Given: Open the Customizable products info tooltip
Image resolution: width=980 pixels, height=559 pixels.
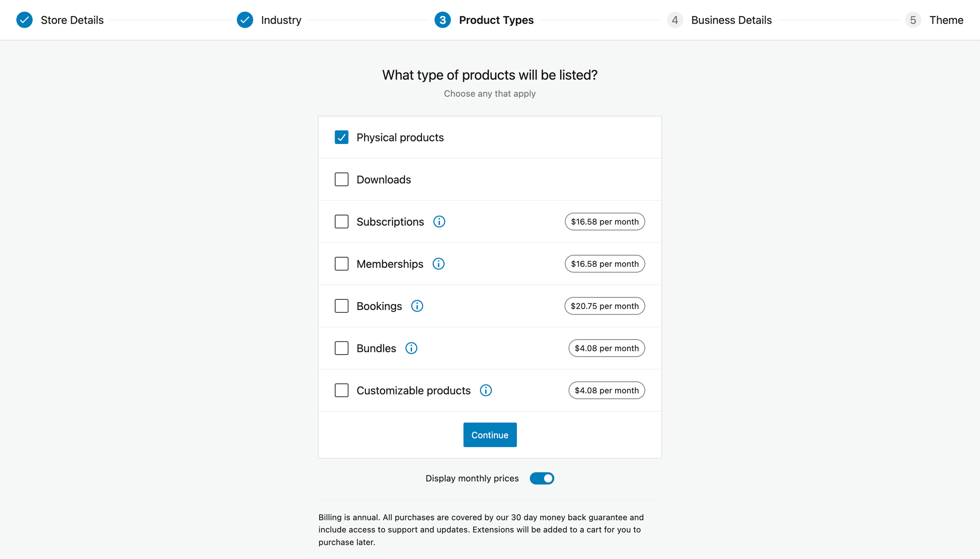Looking at the screenshot, I should 486,390.
